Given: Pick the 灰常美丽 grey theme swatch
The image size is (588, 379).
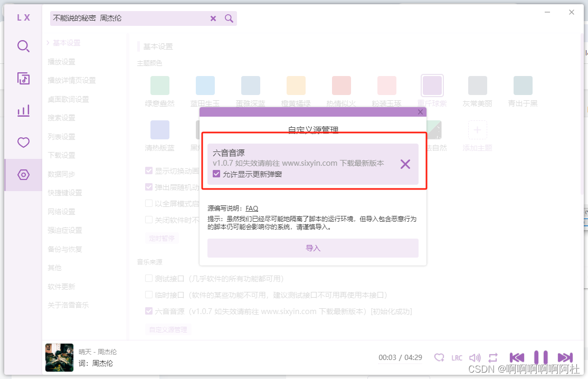Looking at the screenshot, I should click(477, 86).
